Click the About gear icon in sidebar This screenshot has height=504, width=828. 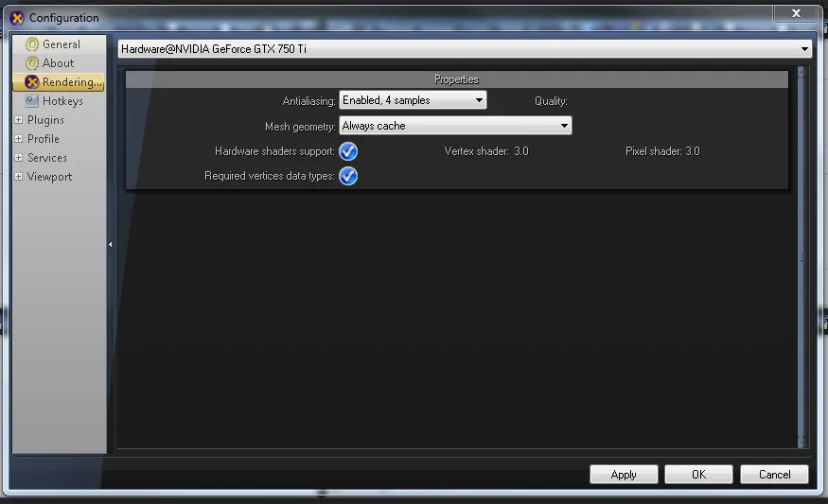32,63
